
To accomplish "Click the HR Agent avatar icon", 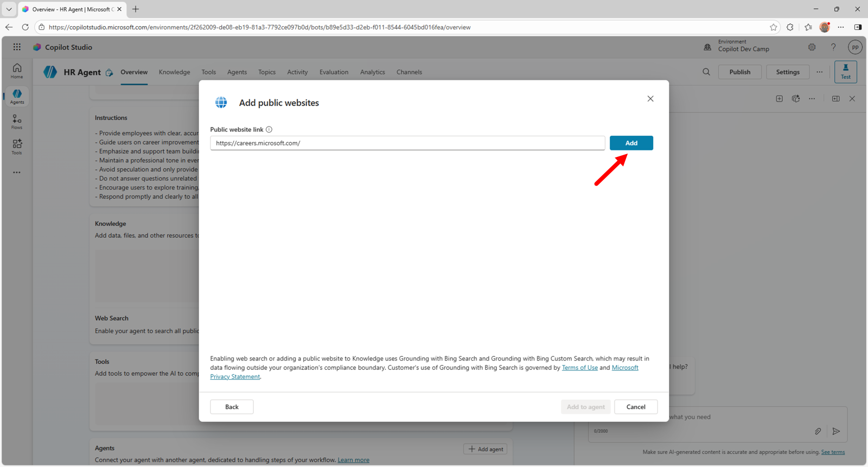I will coord(50,72).
